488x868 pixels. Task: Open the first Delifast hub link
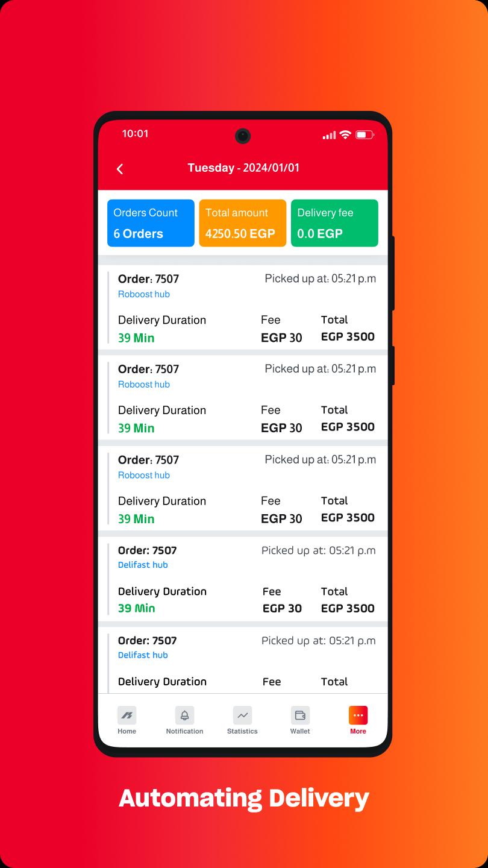coord(143,565)
